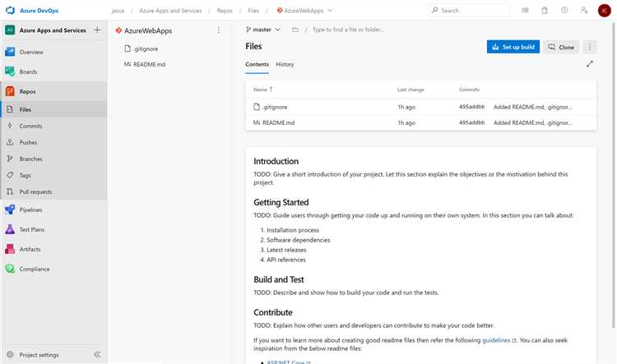This screenshot has height=364, width=617.
Task: Click the root folder icon in path bar
Action: tap(295, 30)
